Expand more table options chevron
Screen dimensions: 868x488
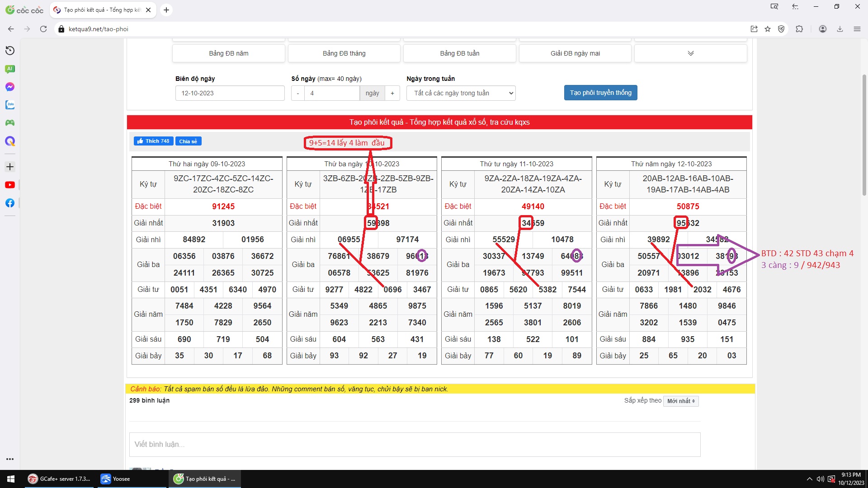click(x=690, y=53)
